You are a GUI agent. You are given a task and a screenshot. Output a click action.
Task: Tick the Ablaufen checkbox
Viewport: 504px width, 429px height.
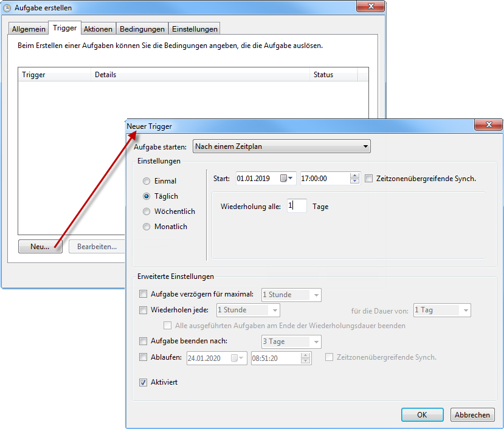tap(143, 357)
